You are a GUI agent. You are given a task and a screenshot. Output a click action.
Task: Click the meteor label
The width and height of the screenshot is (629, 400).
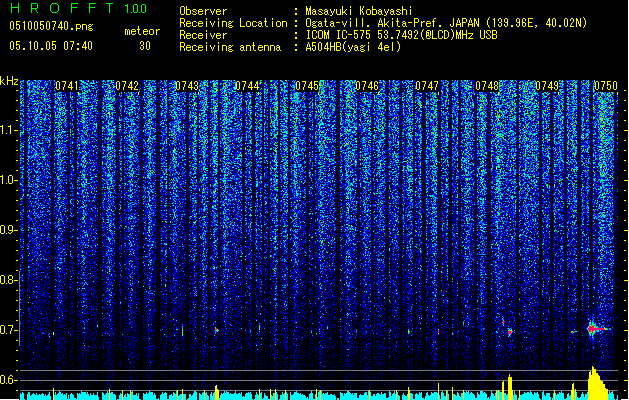[142, 31]
